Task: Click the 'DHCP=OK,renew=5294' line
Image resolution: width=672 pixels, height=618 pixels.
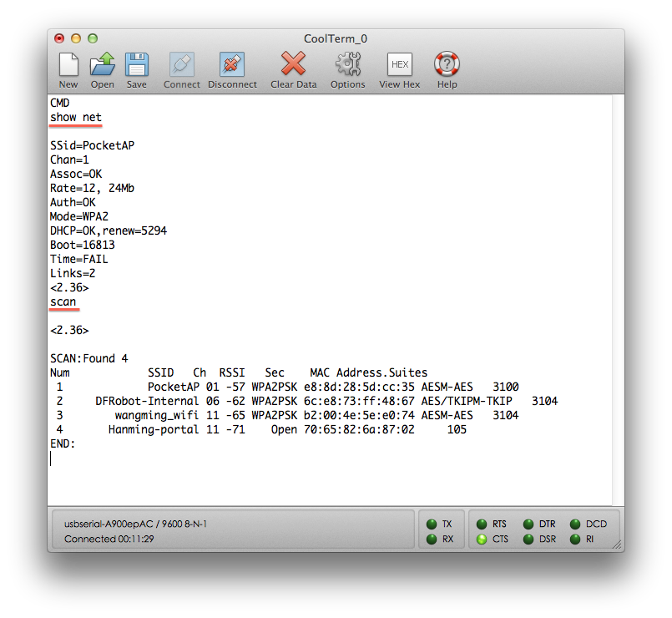Action: click(109, 230)
